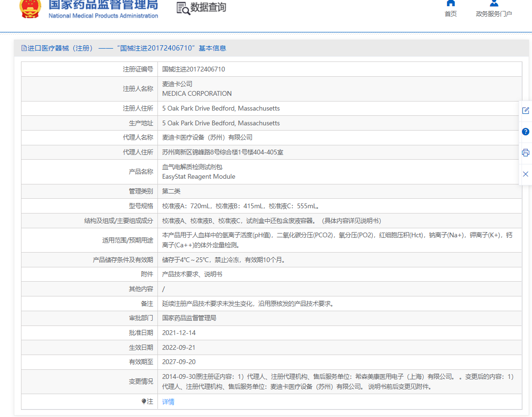Click the bulb icon beside 注 label
This screenshot has width=532, height=417.
144,401
